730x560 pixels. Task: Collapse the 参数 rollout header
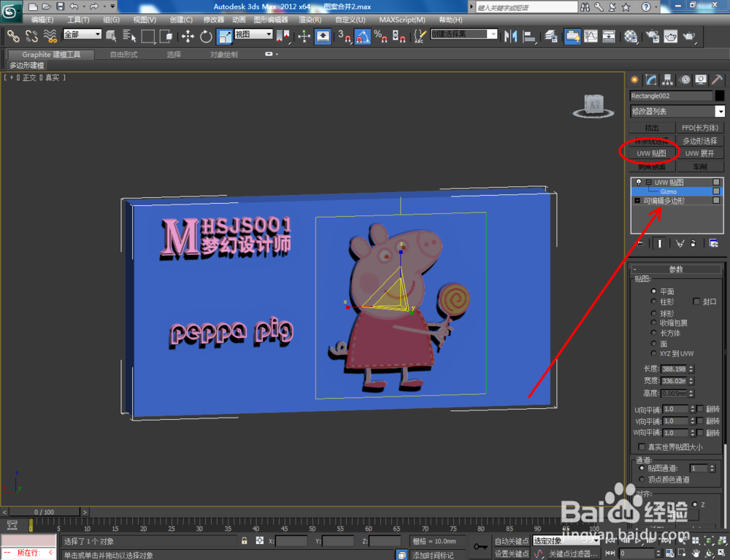click(676, 269)
